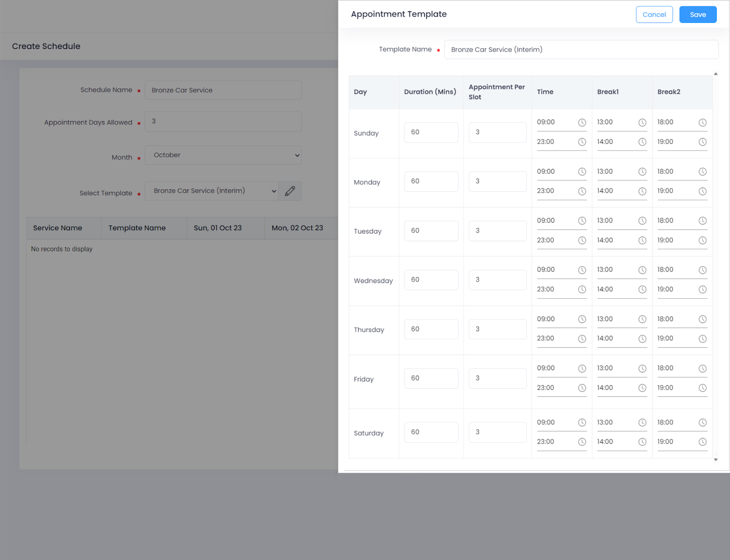The image size is (730, 560).
Task: Open clock picker for Friday Break2 19:00
Action: pyautogui.click(x=702, y=388)
